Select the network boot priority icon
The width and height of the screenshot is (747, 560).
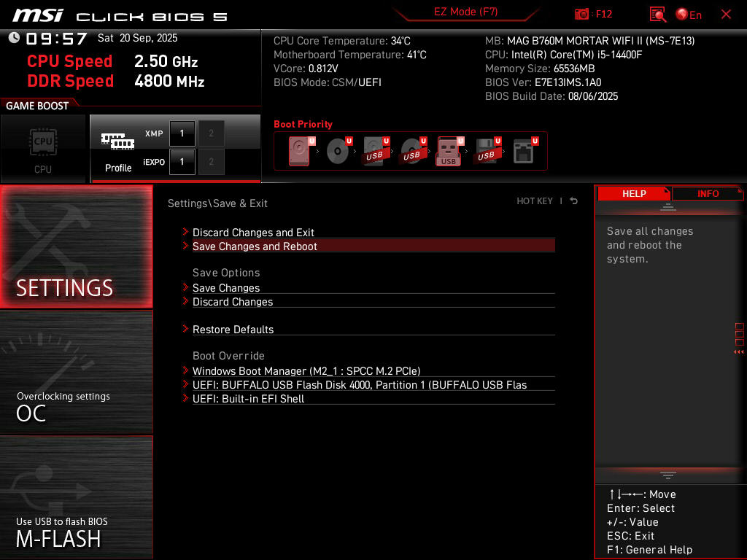[525, 151]
